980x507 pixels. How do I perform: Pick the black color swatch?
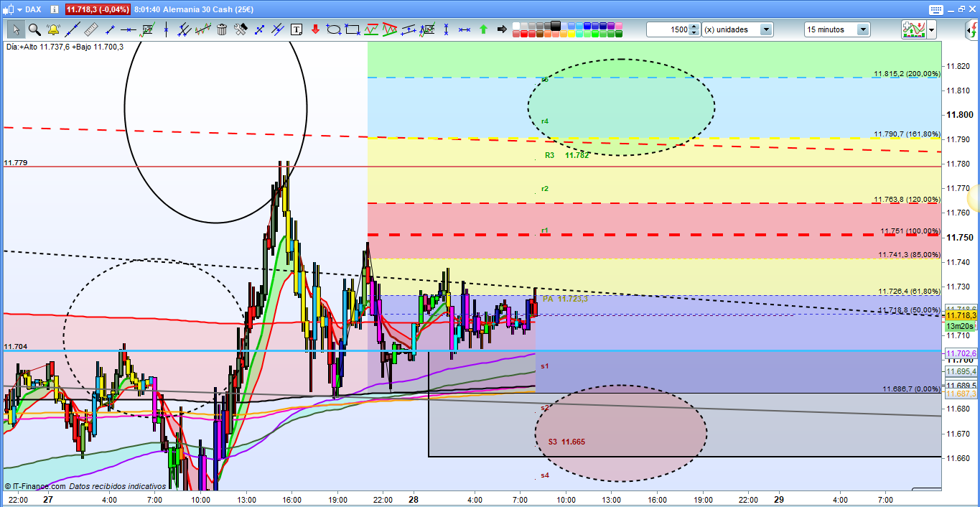(x=556, y=25)
